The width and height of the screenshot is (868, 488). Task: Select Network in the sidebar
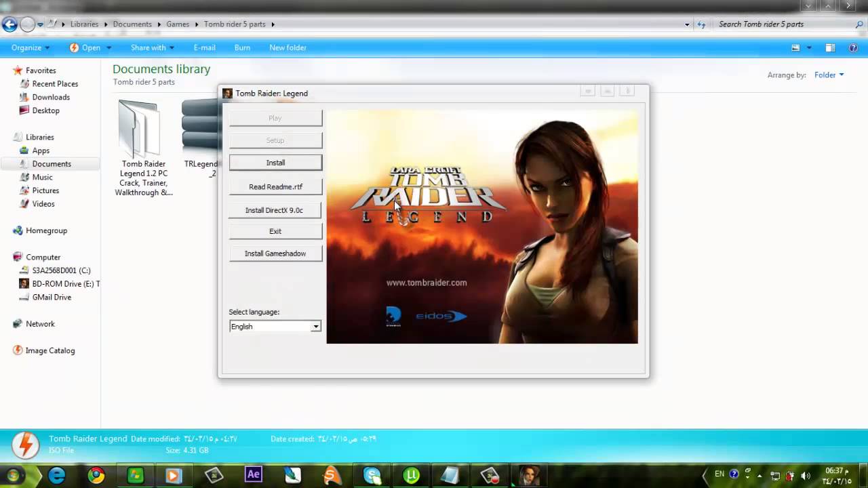point(40,324)
